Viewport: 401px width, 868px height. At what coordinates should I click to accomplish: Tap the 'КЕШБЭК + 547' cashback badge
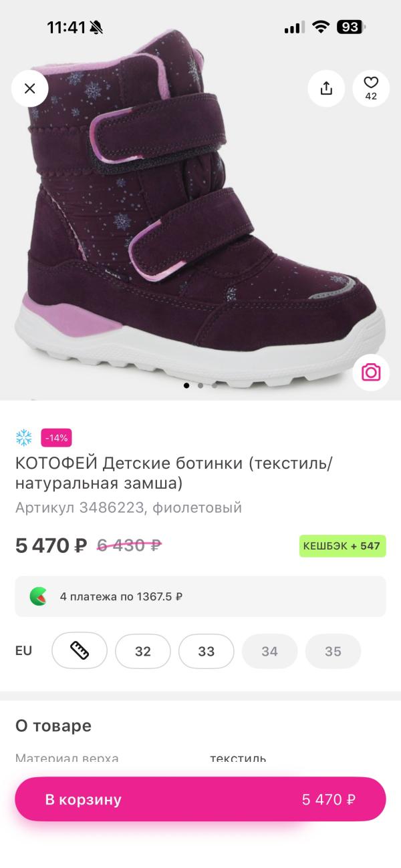342,546
